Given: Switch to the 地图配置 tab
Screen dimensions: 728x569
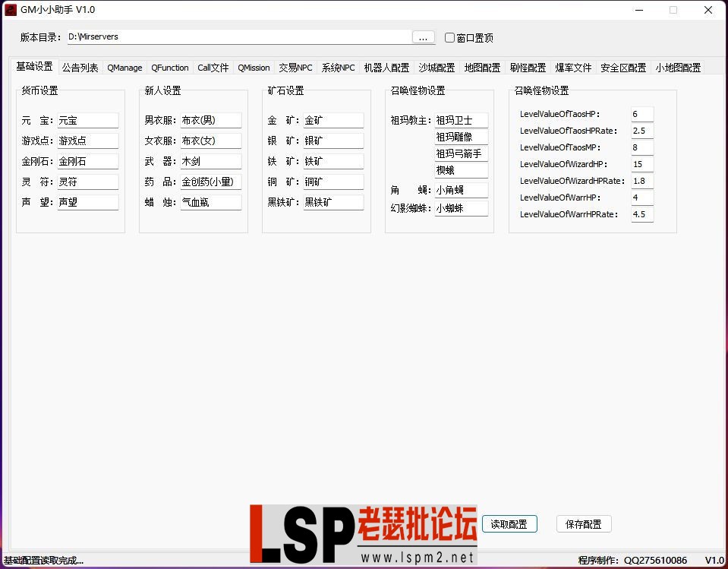Looking at the screenshot, I should click(481, 67).
